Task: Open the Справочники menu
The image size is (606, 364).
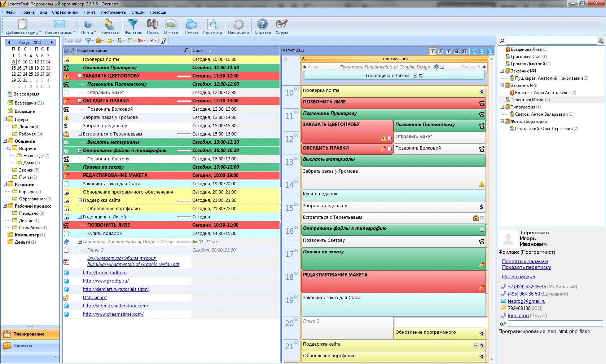Action: click(65, 12)
